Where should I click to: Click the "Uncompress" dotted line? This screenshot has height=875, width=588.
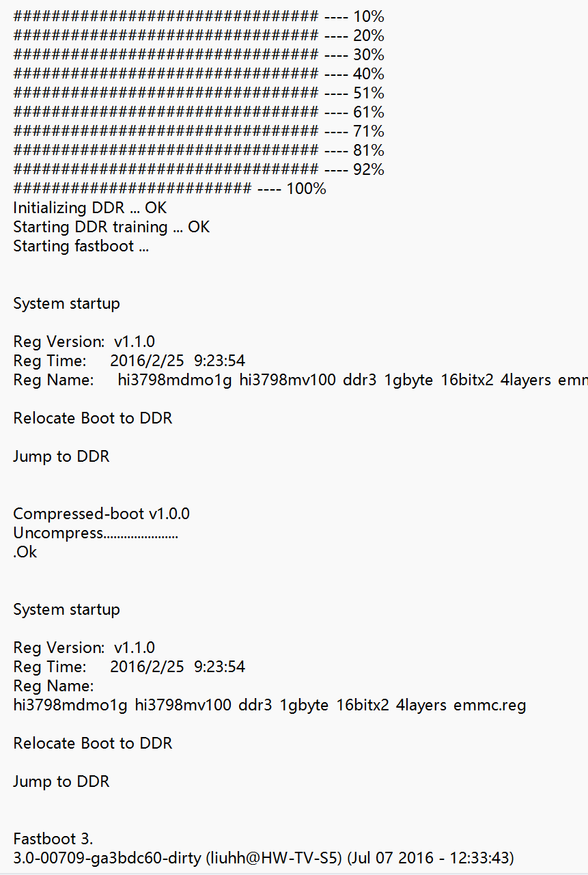click(x=96, y=533)
